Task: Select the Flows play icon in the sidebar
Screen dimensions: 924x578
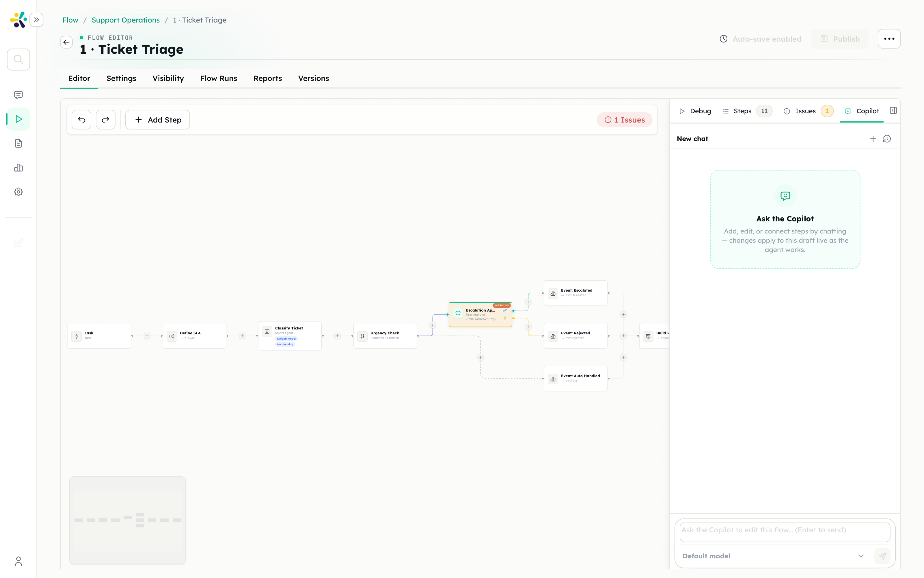Action: tap(18, 119)
